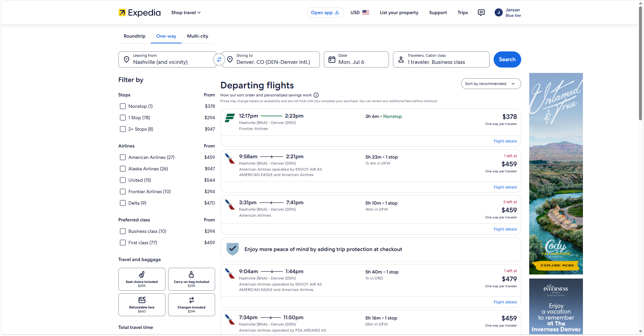Open Flight details for Frontier $378 flight
This screenshot has height=336, width=644.
(x=505, y=141)
